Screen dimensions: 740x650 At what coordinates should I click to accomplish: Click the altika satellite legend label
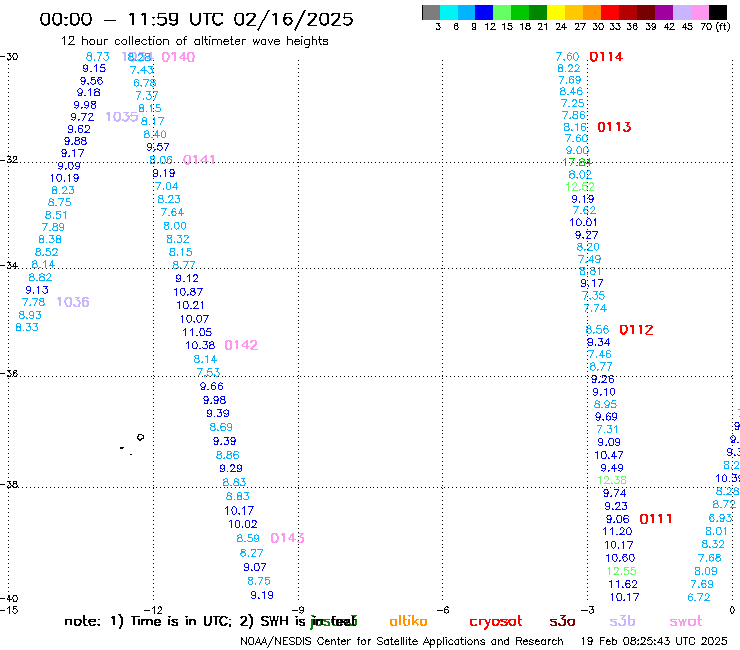408,621
